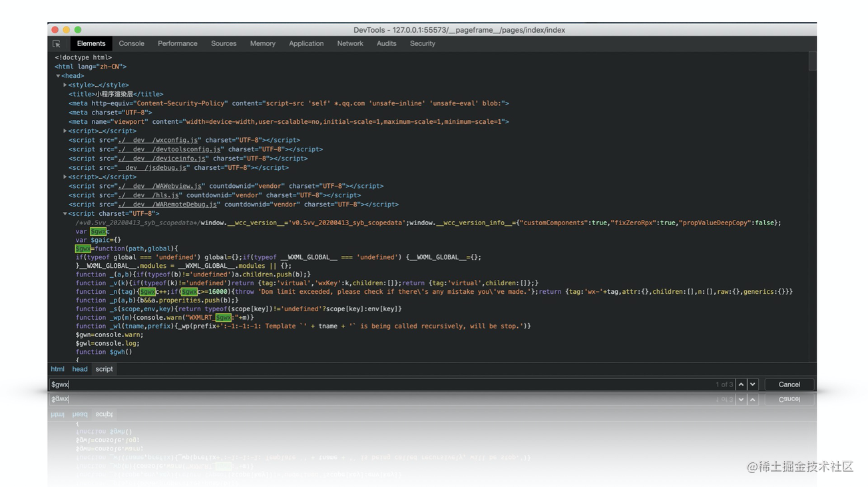
Task: Open the Network tab
Action: click(349, 44)
